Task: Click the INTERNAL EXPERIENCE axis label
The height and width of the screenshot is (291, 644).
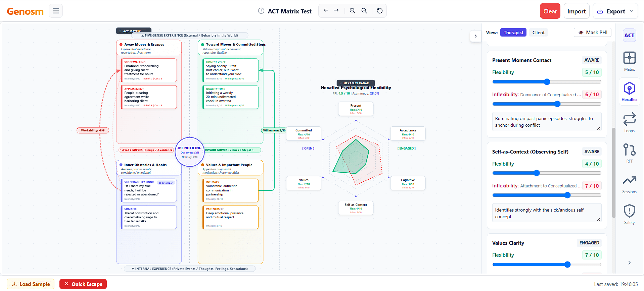Action: tap(190, 269)
